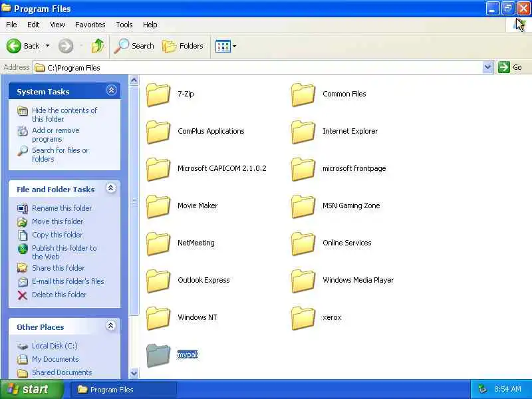Click Share this folder link
This screenshot has height=399, width=532.
[59, 268]
